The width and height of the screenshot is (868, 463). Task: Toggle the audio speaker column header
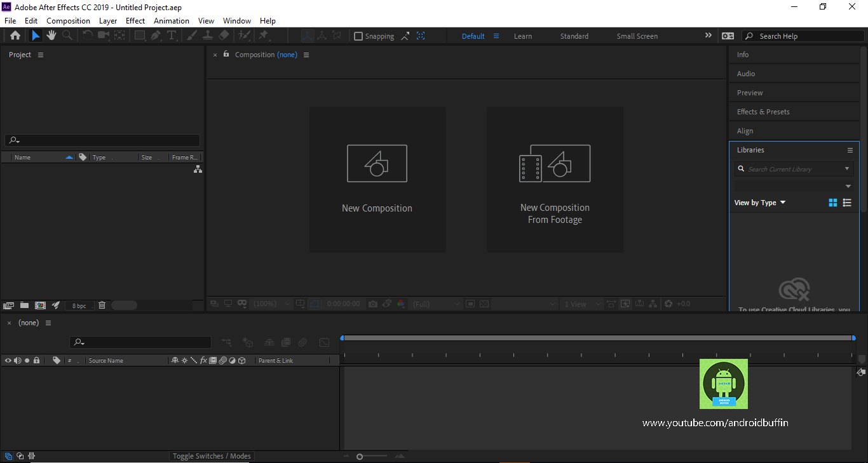(17, 360)
